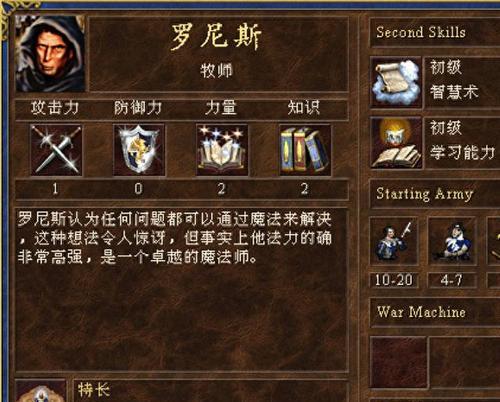Click the 特长 specialty label
The height and width of the screenshot is (402, 500).
point(94,390)
